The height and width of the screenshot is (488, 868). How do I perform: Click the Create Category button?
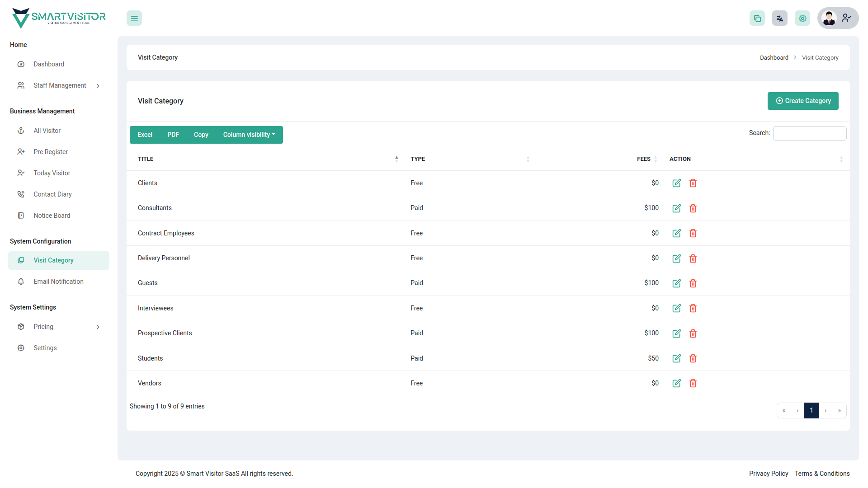click(x=803, y=101)
